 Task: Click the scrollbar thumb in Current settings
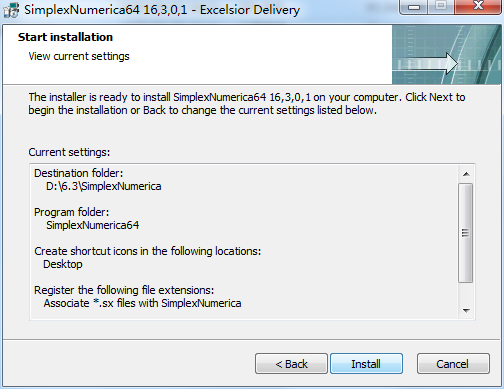(466, 233)
